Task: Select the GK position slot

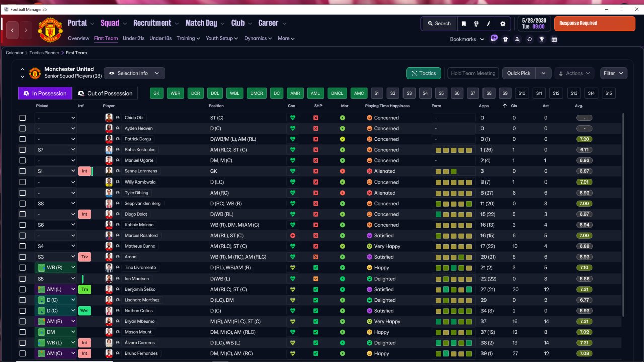Action: 157,93
